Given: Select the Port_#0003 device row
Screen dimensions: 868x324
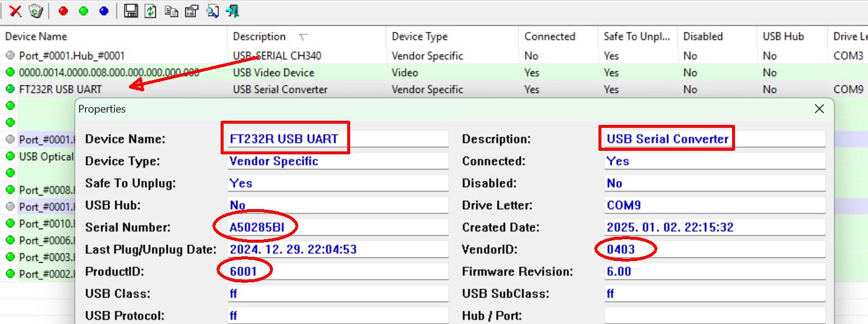Looking at the screenshot, I should [x=38, y=257].
